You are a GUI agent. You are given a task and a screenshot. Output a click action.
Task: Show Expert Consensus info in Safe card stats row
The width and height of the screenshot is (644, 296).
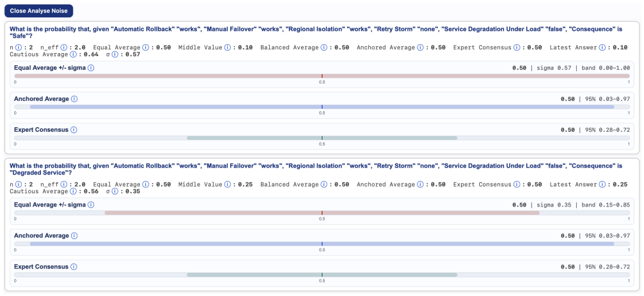517,47
